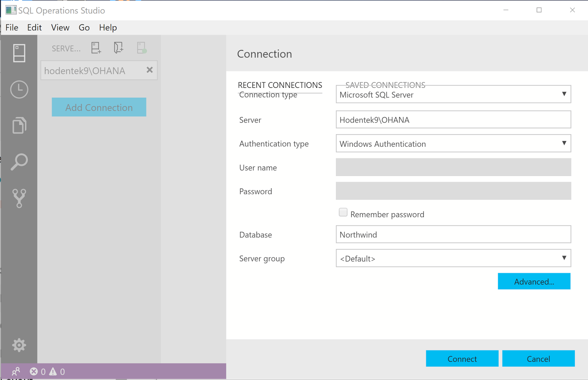
Task: Click the Connect button
Action: click(462, 359)
